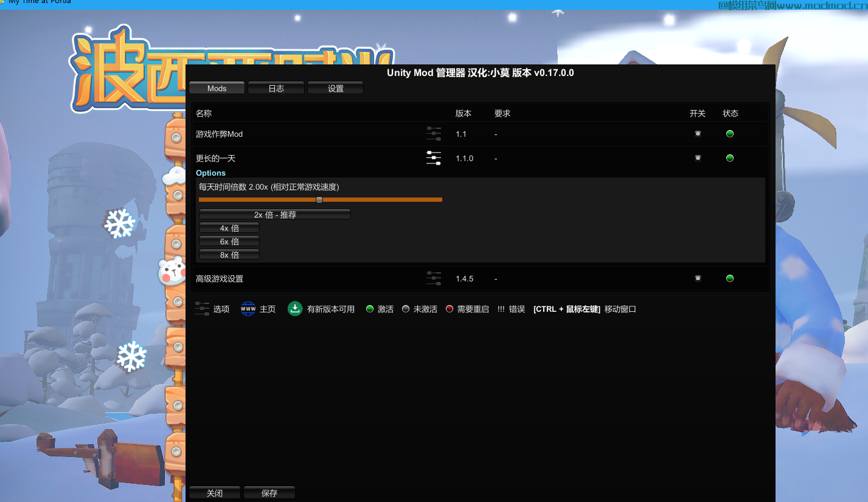This screenshot has width=868, height=502.
Task: Open the www 主页 globe icon
Action: 247,309
